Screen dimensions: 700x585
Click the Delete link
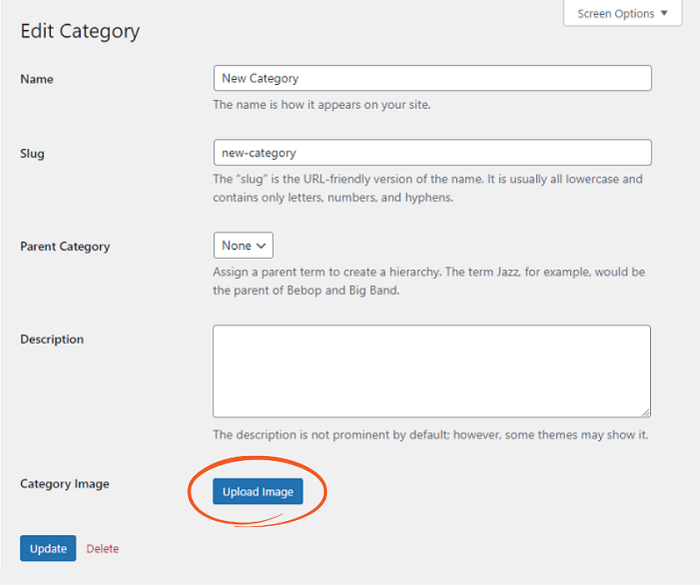point(103,548)
